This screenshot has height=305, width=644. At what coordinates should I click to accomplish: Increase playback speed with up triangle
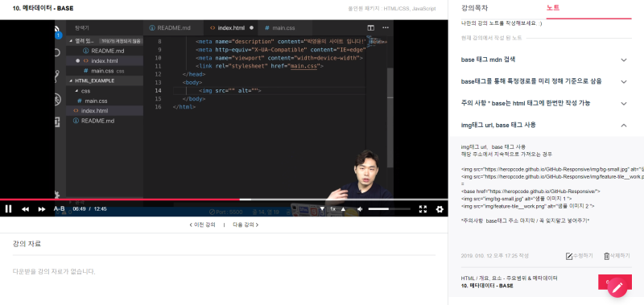[x=344, y=209]
